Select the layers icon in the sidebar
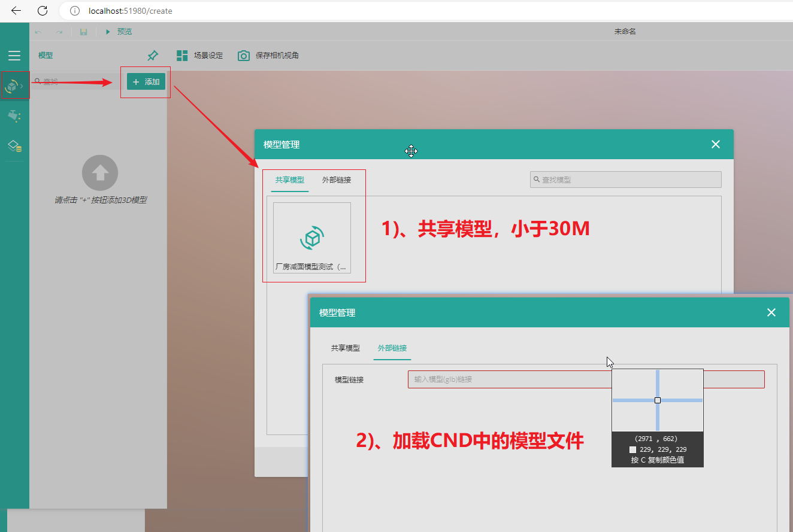Screen dimensions: 793x532 [x=13, y=144]
